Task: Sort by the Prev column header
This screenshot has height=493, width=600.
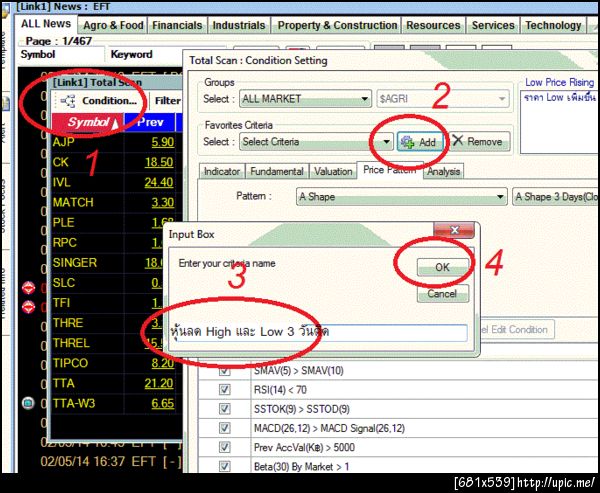Action: point(150,122)
